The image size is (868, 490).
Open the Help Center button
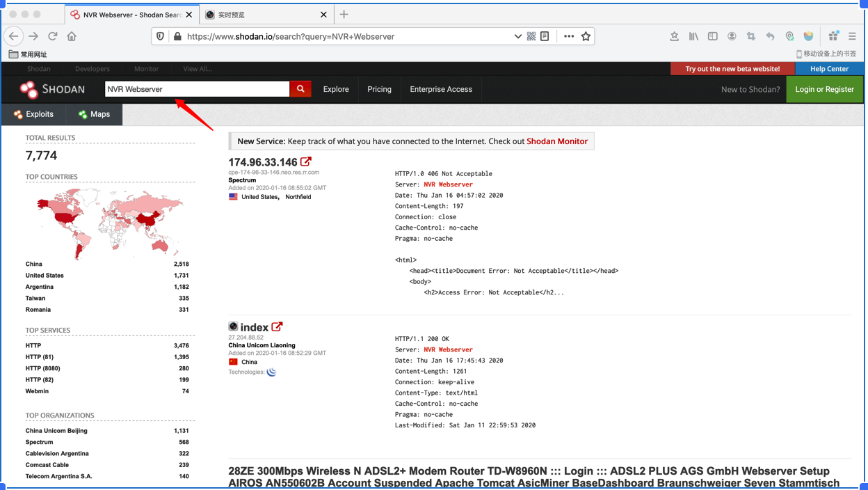point(829,69)
